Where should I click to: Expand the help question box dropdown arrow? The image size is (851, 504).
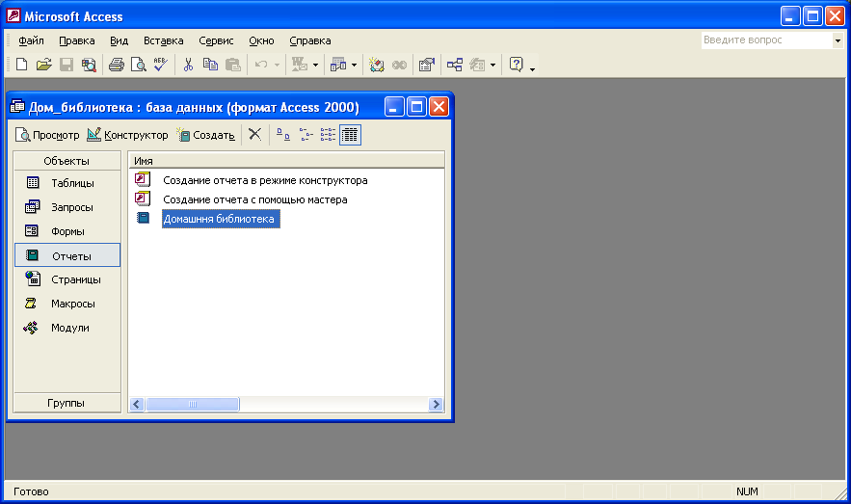point(838,40)
